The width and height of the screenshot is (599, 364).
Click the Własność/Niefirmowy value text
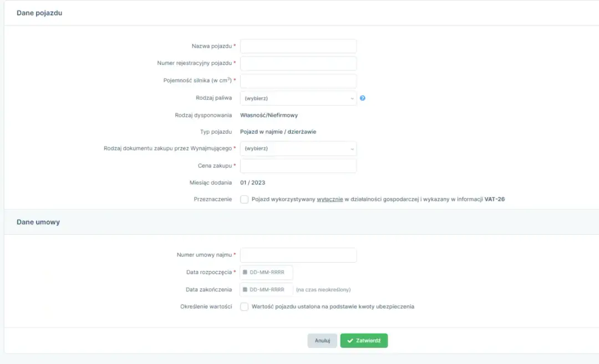[x=268, y=115]
